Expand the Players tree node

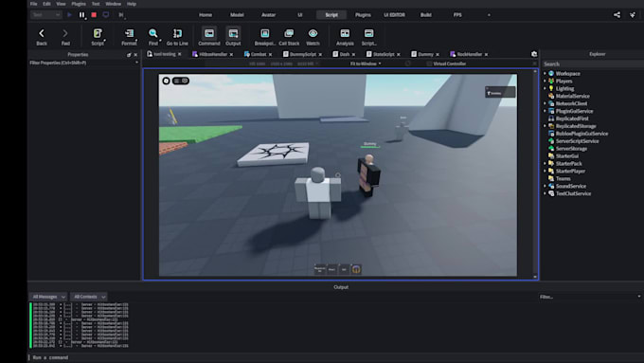(x=545, y=81)
